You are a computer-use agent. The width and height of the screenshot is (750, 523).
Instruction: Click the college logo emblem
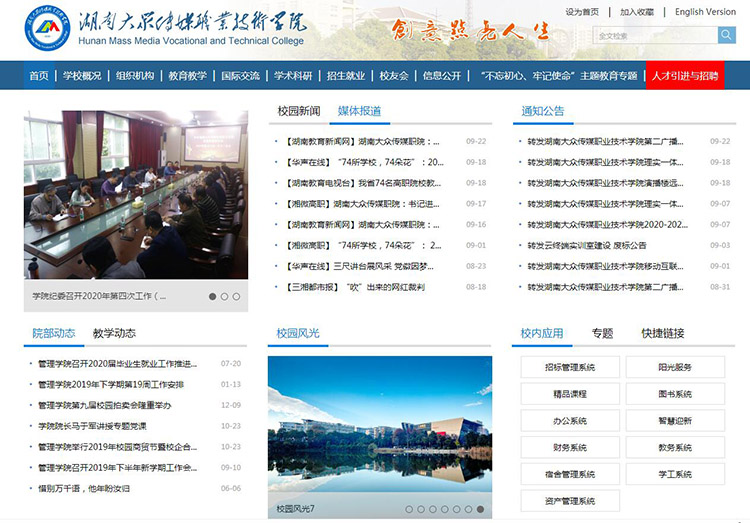pos(47,28)
